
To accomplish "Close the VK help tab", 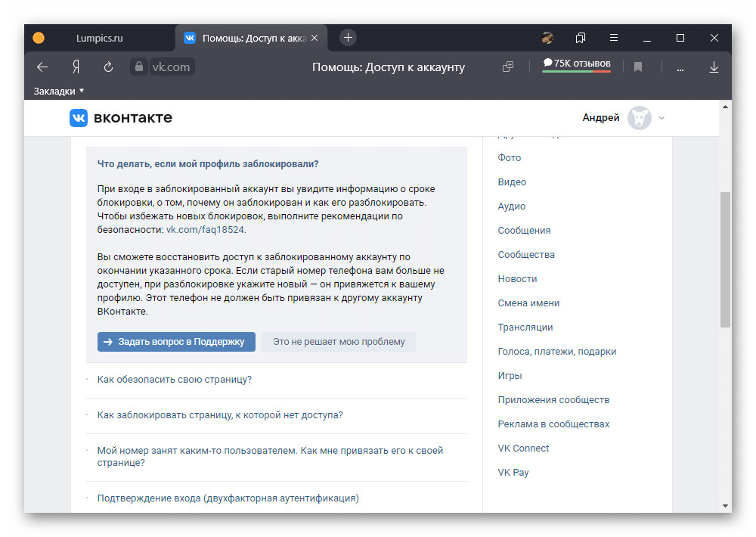I will [x=314, y=38].
